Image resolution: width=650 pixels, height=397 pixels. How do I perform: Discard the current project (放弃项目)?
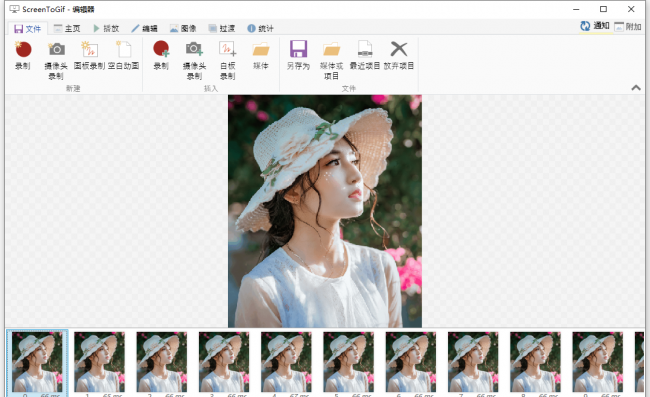point(399,56)
